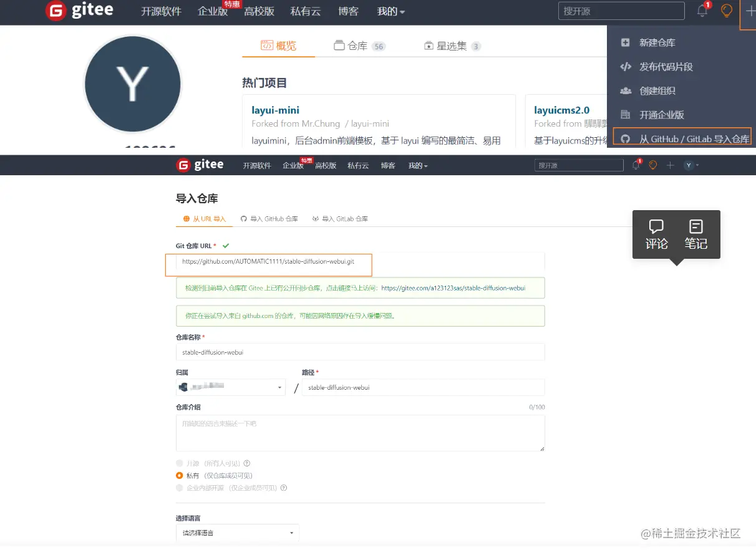Click the 笔记 button in the floating popup

(x=695, y=234)
